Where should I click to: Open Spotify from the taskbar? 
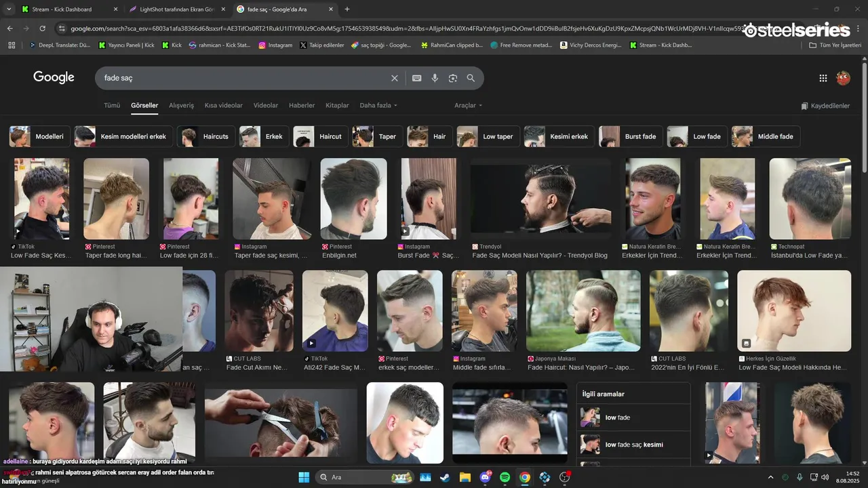point(505,477)
